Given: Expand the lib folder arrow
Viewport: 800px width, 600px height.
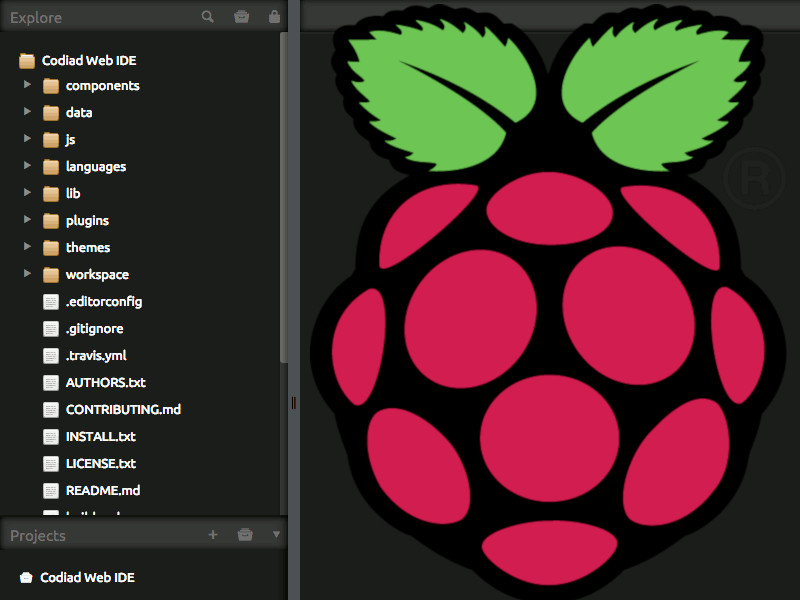Looking at the screenshot, I should 28,192.
